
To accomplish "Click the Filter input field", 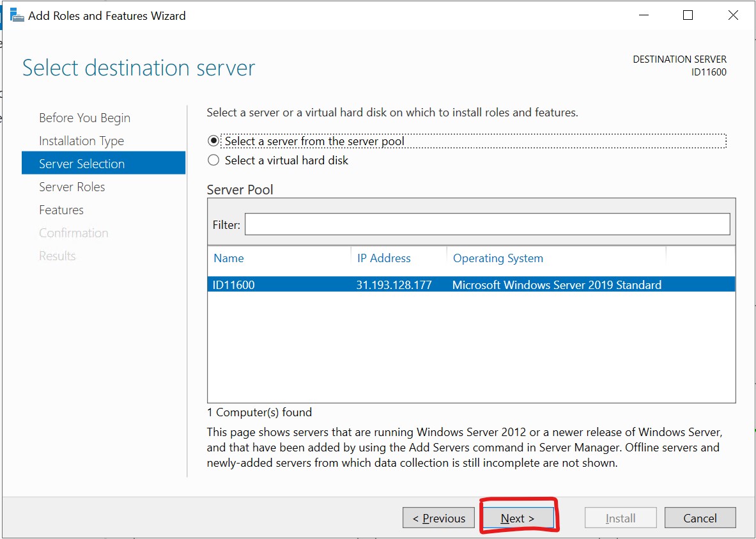I will click(486, 224).
